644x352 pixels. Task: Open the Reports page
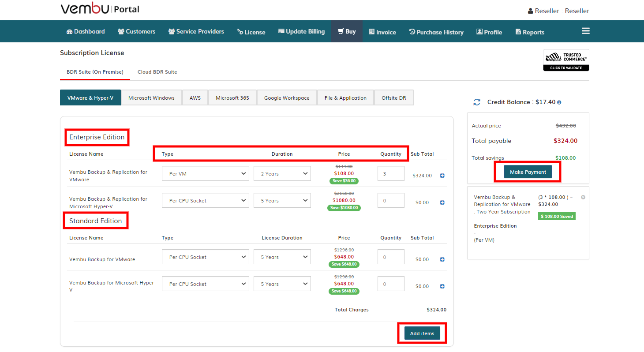pyautogui.click(x=530, y=32)
